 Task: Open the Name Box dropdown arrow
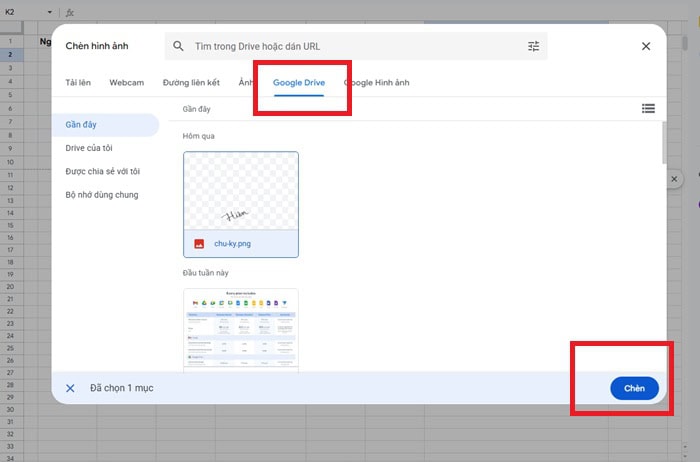(x=51, y=13)
